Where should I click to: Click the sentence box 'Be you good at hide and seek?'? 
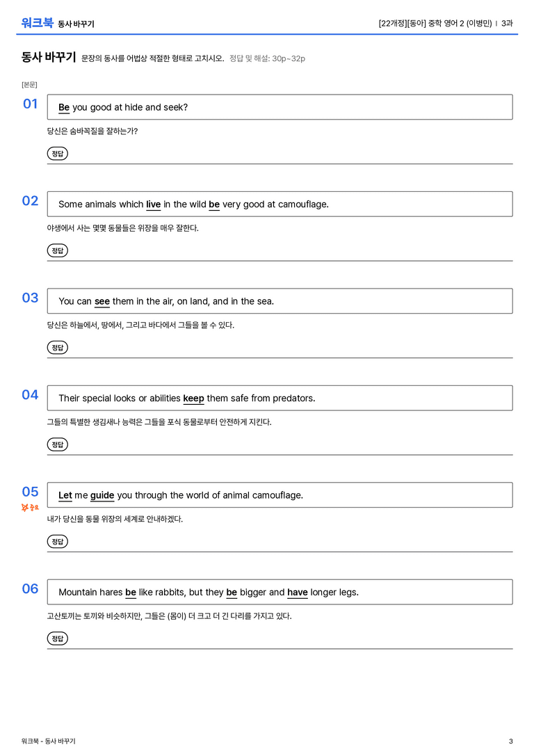(x=280, y=107)
